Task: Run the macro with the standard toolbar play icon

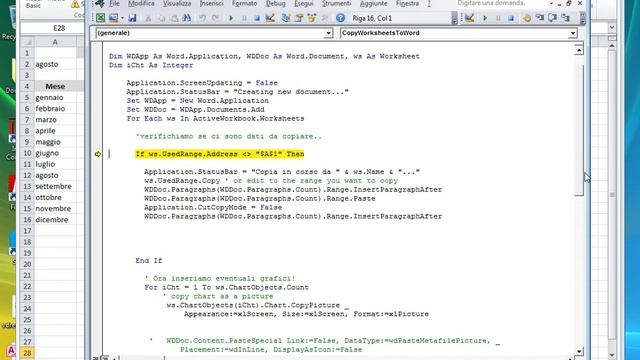Action: [231, 18]
